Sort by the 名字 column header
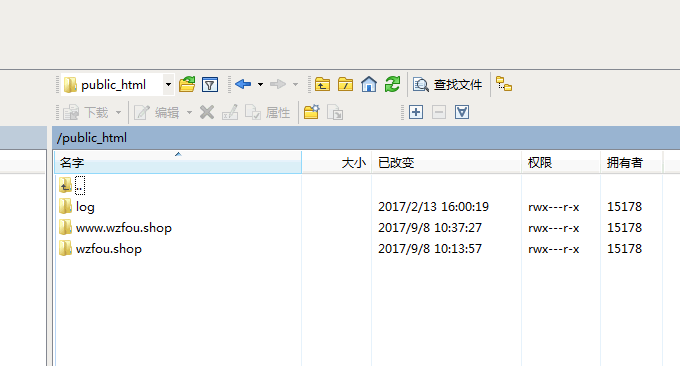This screenshot has width=680, height=366. (x=178, y=163)
